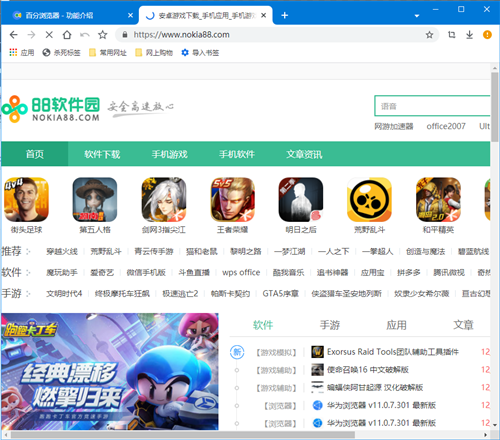Open the 第五人格 game icon
Screen dimensions: 500x440
coord(95,199)
